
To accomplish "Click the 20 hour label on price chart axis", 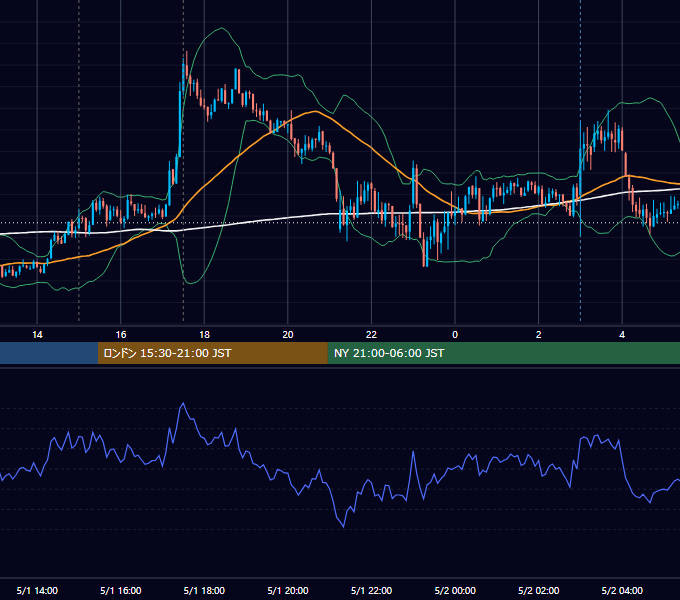I will pos(288,335).
